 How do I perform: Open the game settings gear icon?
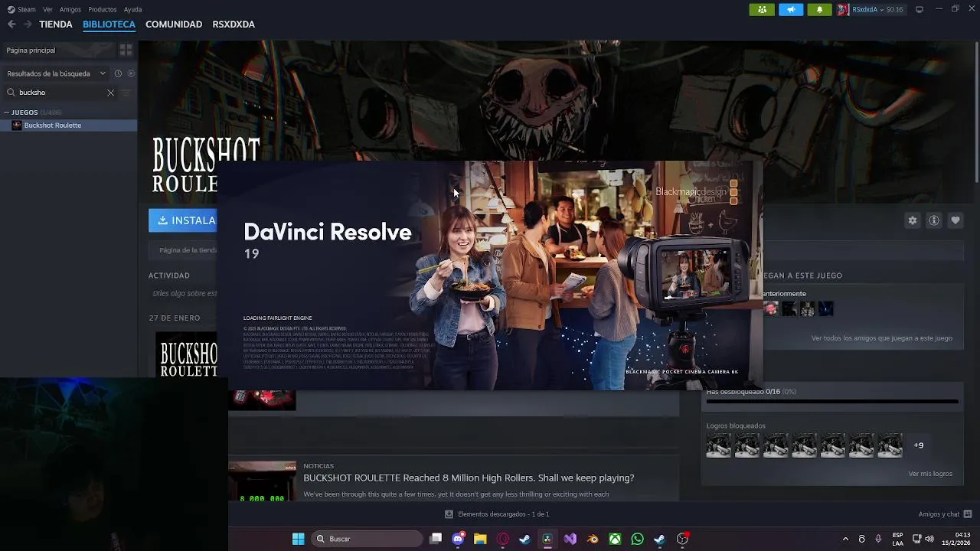tap(912, 220)
